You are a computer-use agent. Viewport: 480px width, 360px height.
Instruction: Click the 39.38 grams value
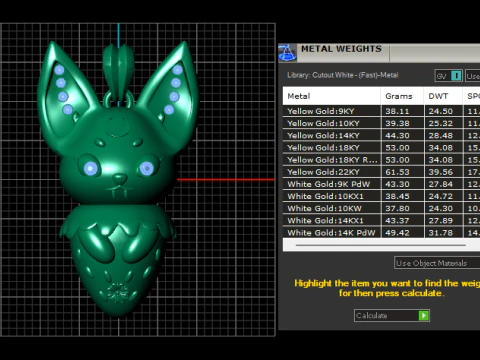tap(397, 123)
